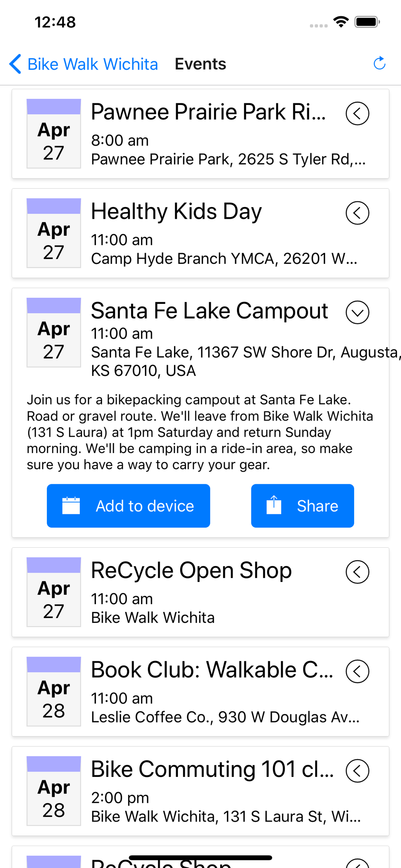
Task: Tap the battery status icon
Action: pyautogui.click(x=367, y=22)
